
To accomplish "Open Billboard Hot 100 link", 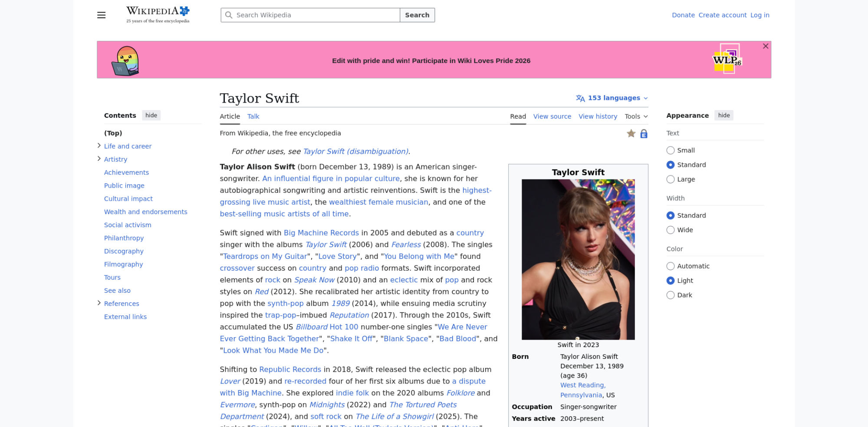I will (327, 327).
